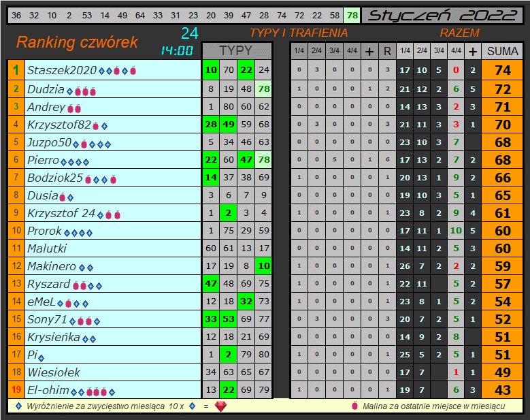
Task: Click the SUMA value 74 for Staszek2020
Action: click(x=503, y=70)
